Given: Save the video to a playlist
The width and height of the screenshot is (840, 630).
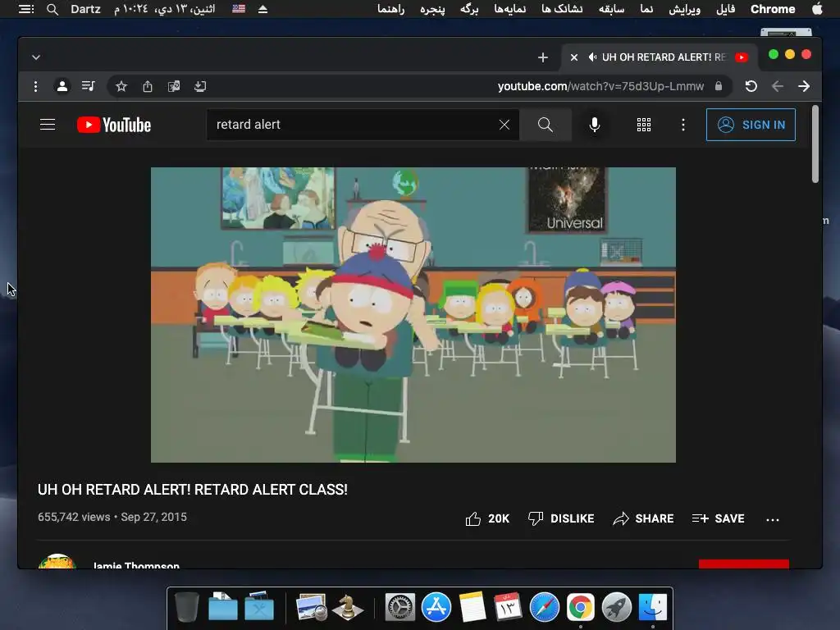Looking at the screenshot, I should click(718, 518).
